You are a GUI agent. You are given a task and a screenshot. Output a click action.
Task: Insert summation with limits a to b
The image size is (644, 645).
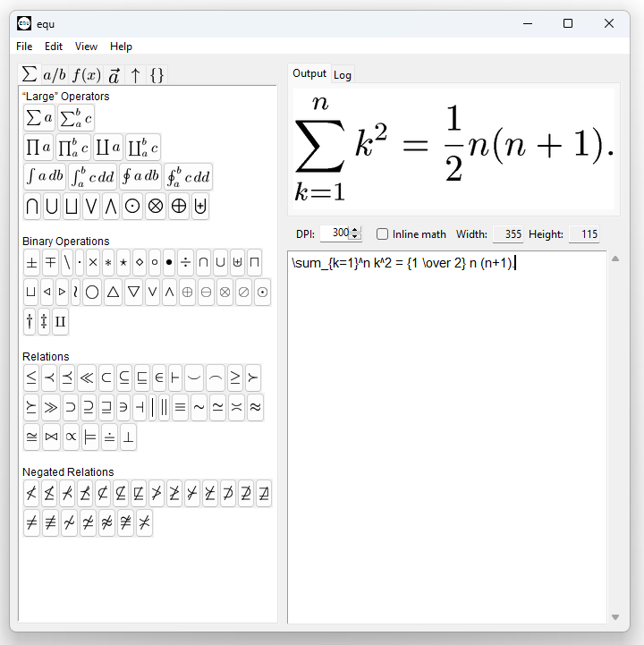point(76,118)
